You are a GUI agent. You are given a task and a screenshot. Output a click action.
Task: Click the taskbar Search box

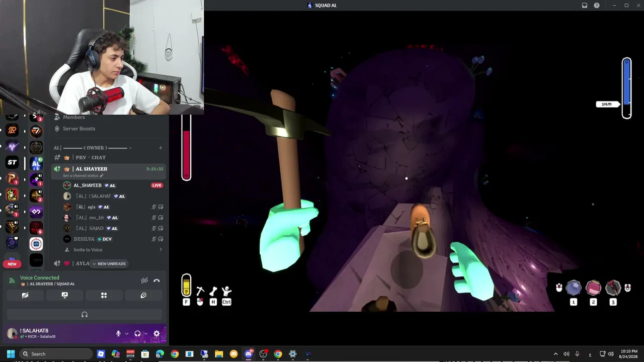pyautogui.click(x=56, y=354)
